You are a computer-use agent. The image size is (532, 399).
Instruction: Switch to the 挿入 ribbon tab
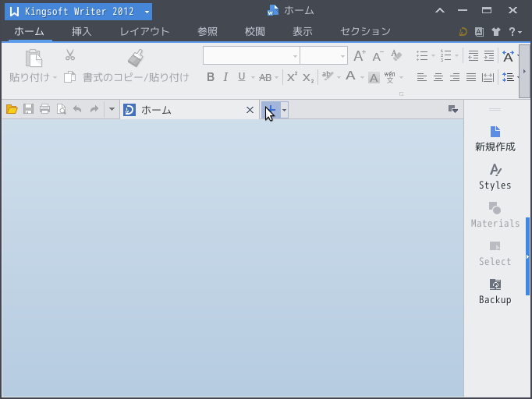81,31
